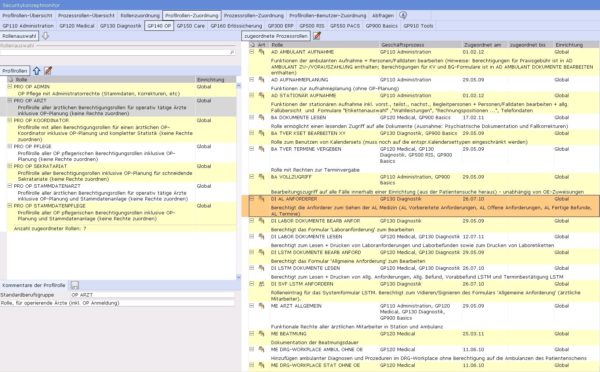Viewport: 600px width, 372px height.
Task: Switch to the Prozessrollen-Zuordnung tab
Action: 254,15
